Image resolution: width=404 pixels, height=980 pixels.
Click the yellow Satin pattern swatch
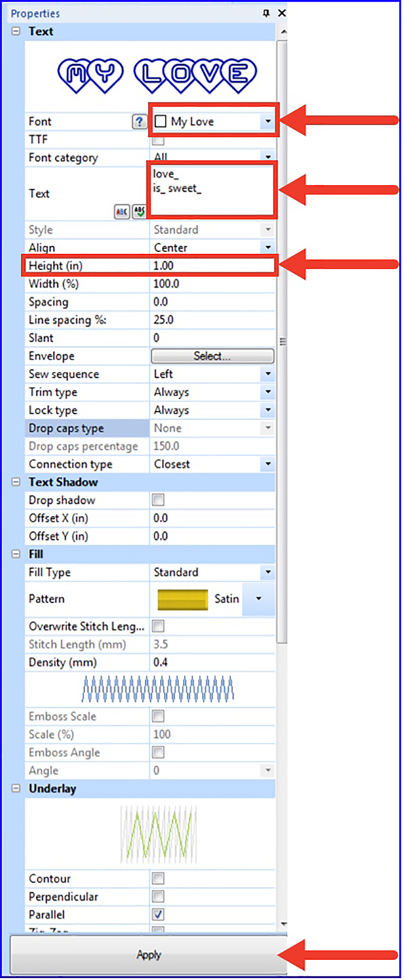[182, 599]
